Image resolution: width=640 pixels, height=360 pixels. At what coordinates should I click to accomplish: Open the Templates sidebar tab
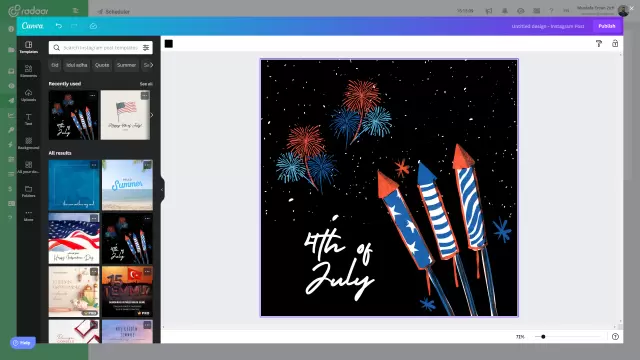click(x=29, y=47)
